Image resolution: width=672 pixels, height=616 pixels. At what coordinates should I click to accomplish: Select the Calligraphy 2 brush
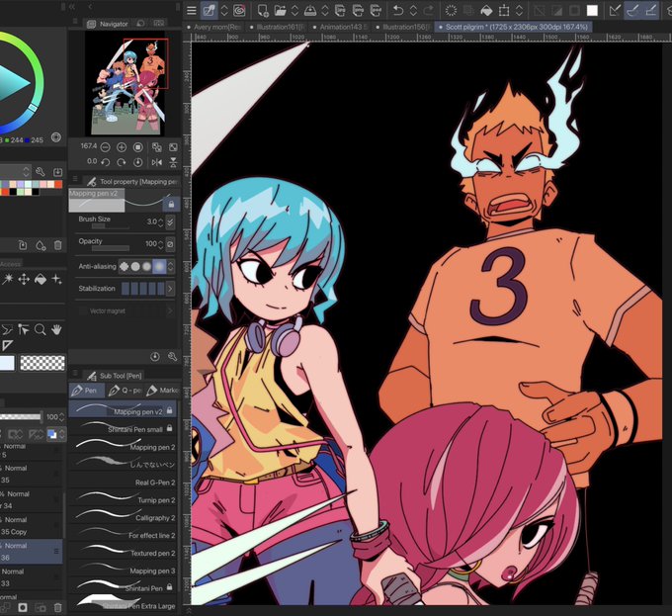click(123, 517)
